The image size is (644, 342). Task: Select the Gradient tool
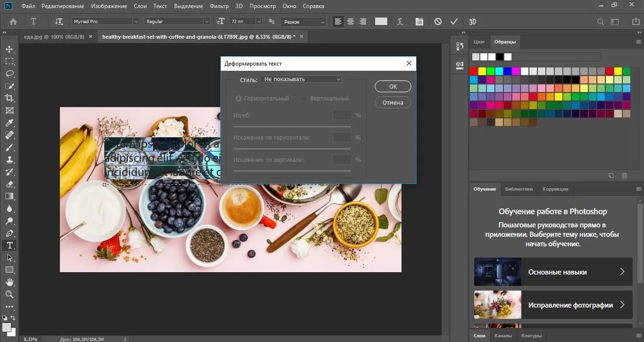9,196
